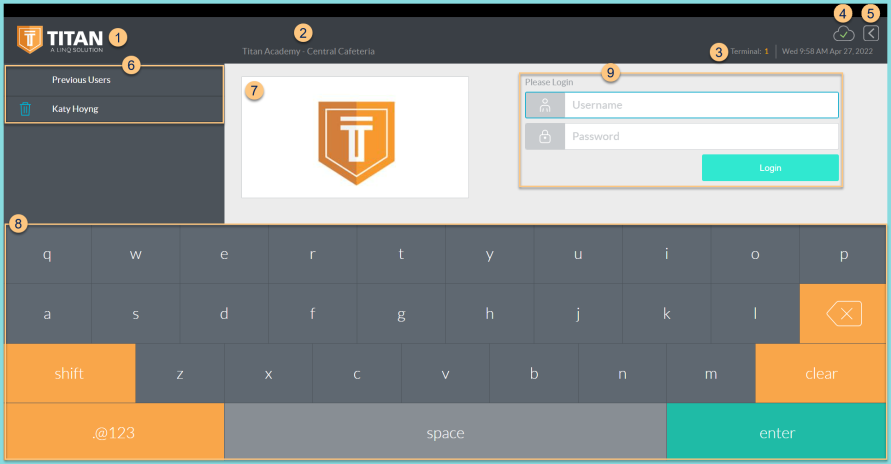
Task: Click Titan Academy - Central Cafeteria text
Action: pos(309,51)
